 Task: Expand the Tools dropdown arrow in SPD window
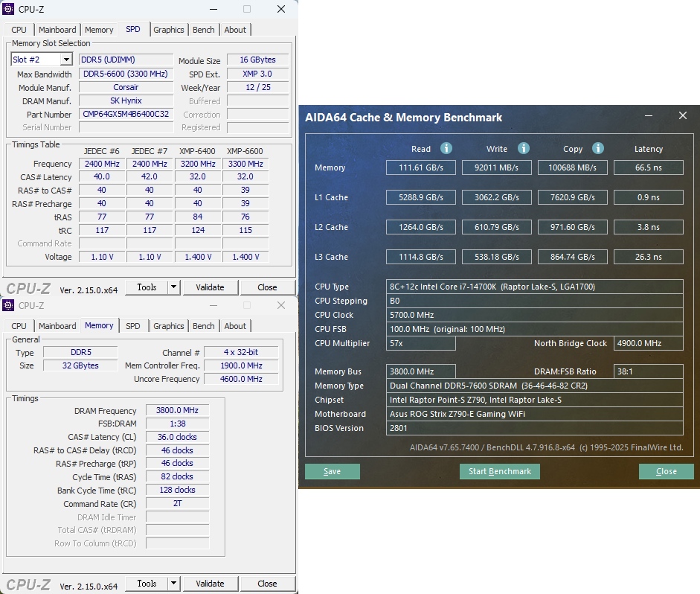point(173,287)
